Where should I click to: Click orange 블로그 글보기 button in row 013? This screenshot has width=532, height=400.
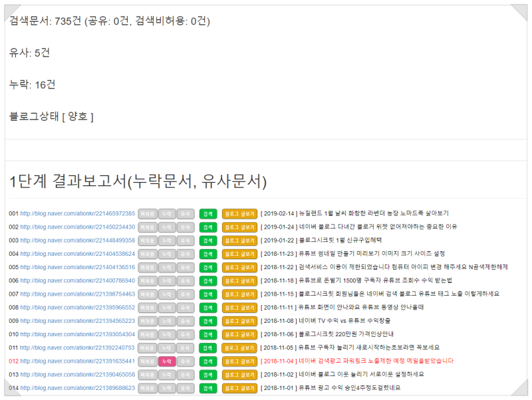(239, 375)
